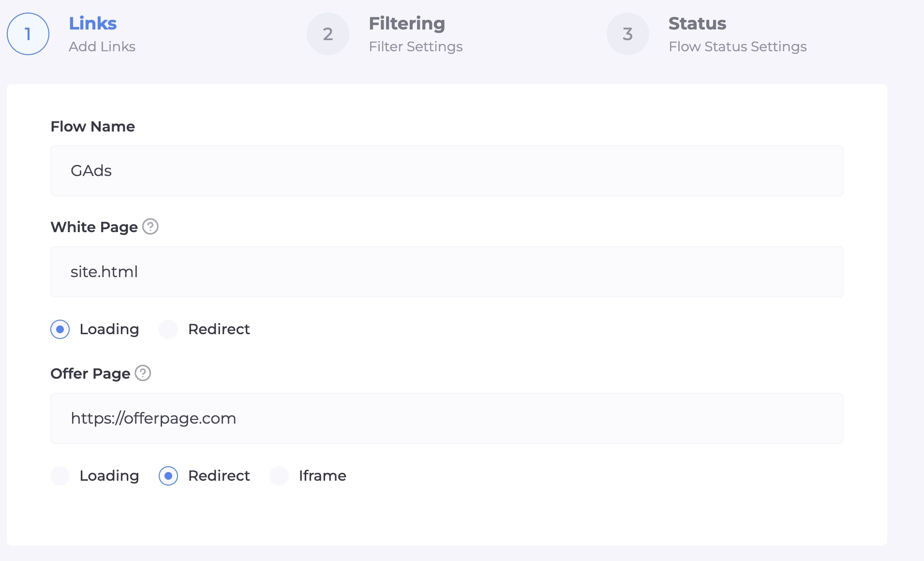Image resolution: width=924 pixels, height=561 pixels.
Task: Click the step 1 circle icon
Action: coord(28,34)
